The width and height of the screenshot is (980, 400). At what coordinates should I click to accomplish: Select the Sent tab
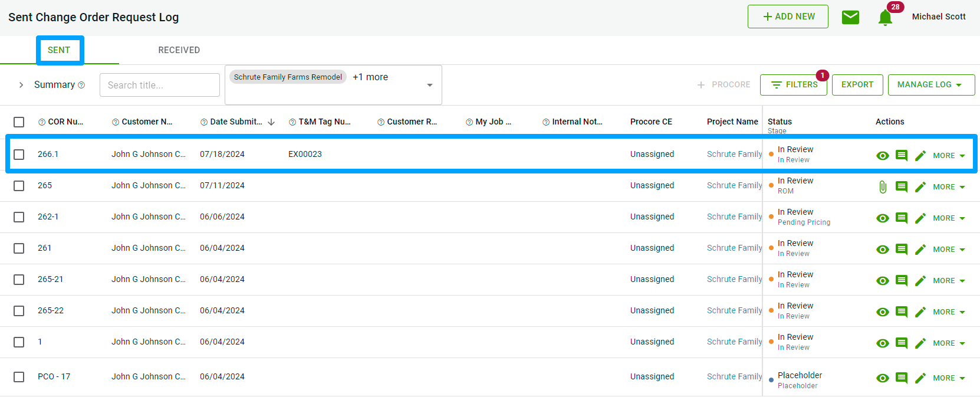59,50
